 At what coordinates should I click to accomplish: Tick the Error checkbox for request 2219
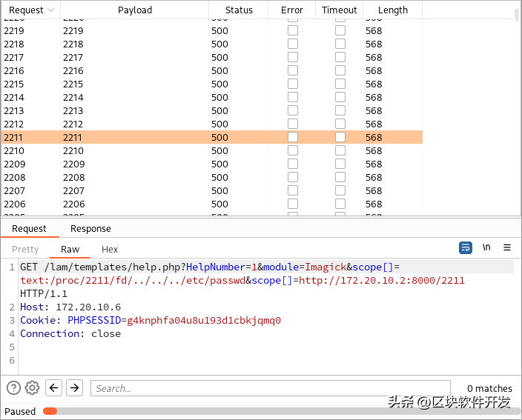pos(293,30)
